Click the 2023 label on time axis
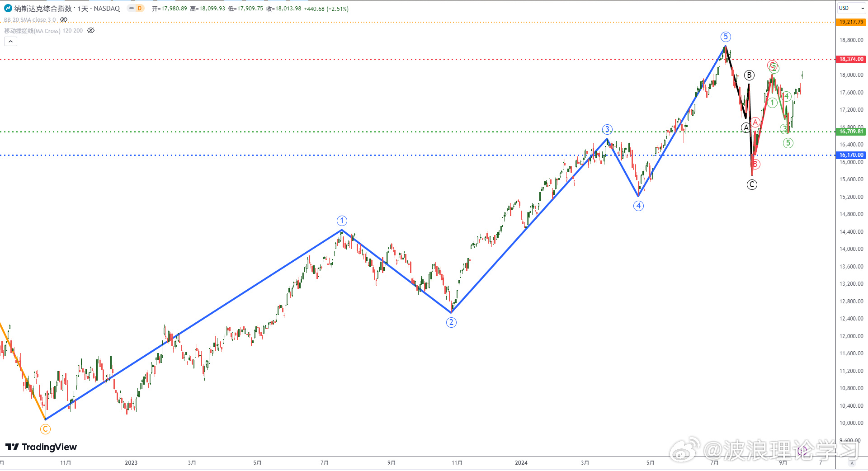The height and width of the screenshot is (471, 868). [131, 463]
